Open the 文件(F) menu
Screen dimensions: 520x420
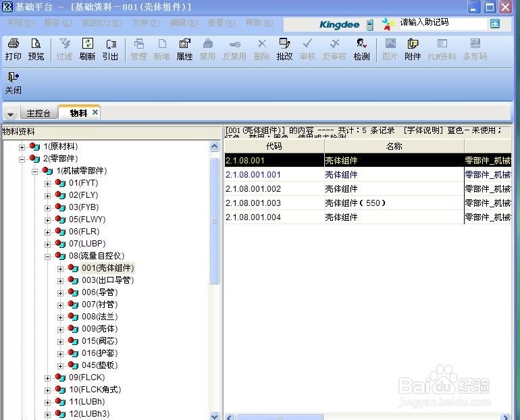tap(146, 23)
